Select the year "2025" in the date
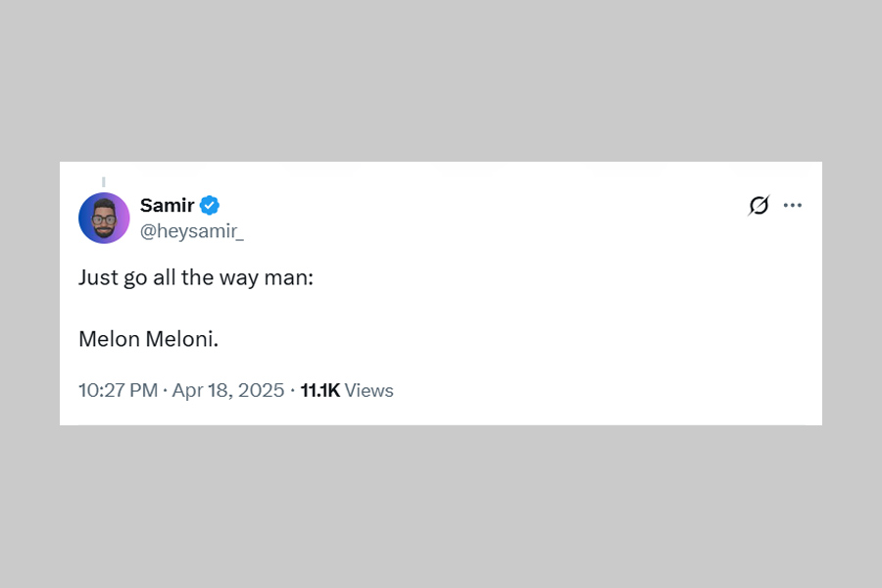Viewport: 882px width, 588px height. coord(261,390)
